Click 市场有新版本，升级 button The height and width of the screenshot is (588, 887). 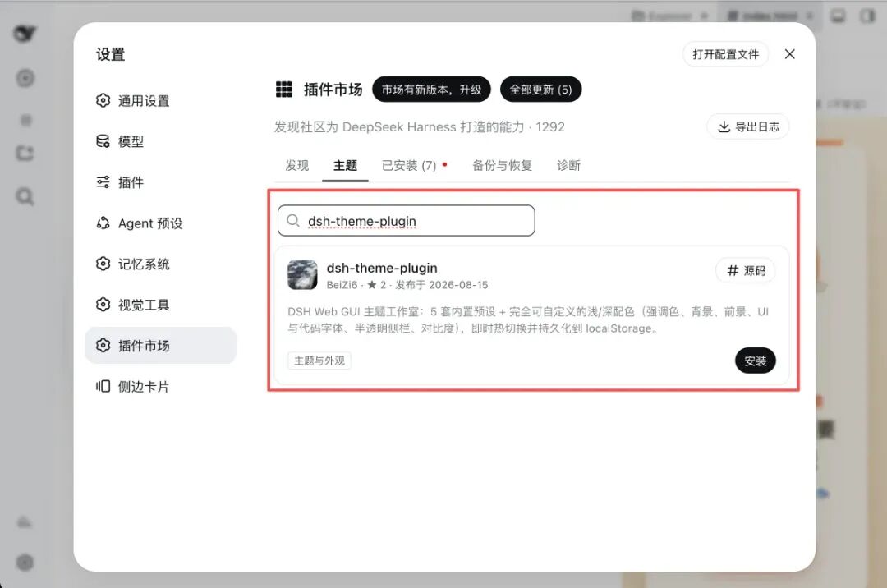click(431, 90)
